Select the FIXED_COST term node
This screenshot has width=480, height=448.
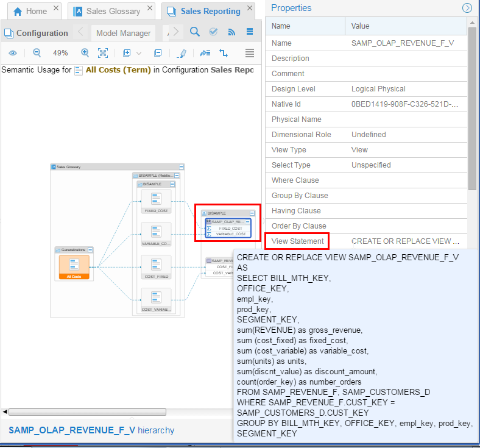[156, 202]
